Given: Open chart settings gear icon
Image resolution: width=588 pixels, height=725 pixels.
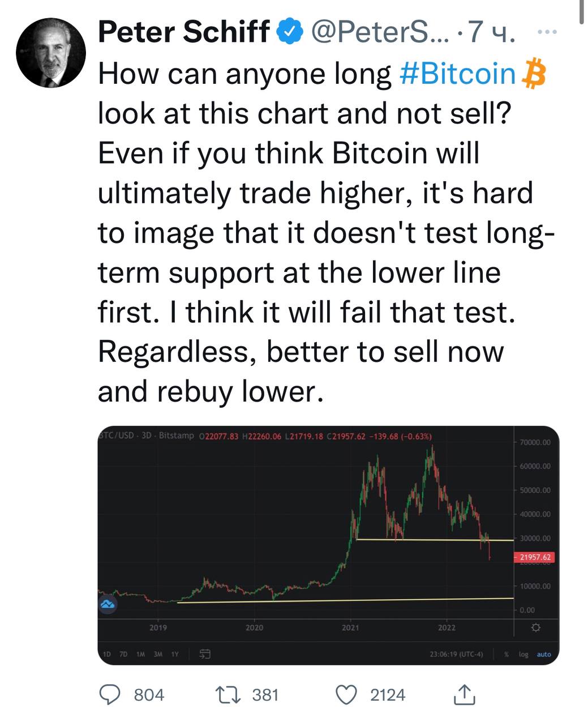Looking at the screenshot, I should [x=536, y=628].
